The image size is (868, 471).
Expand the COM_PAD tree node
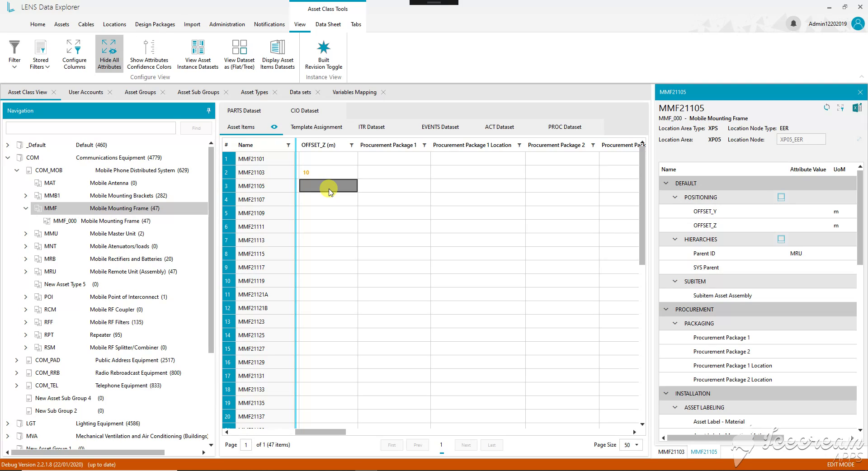[x=17, y=360]
